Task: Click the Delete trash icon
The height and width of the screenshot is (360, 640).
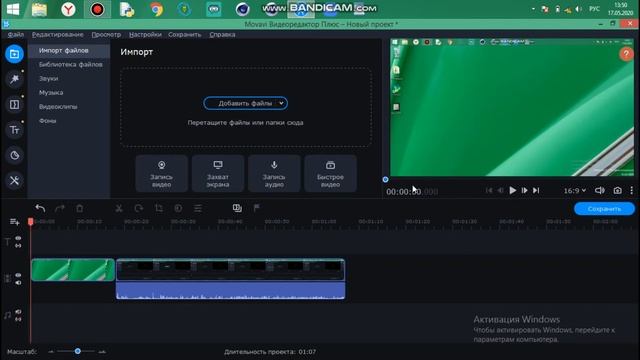Action: [80, 209]
